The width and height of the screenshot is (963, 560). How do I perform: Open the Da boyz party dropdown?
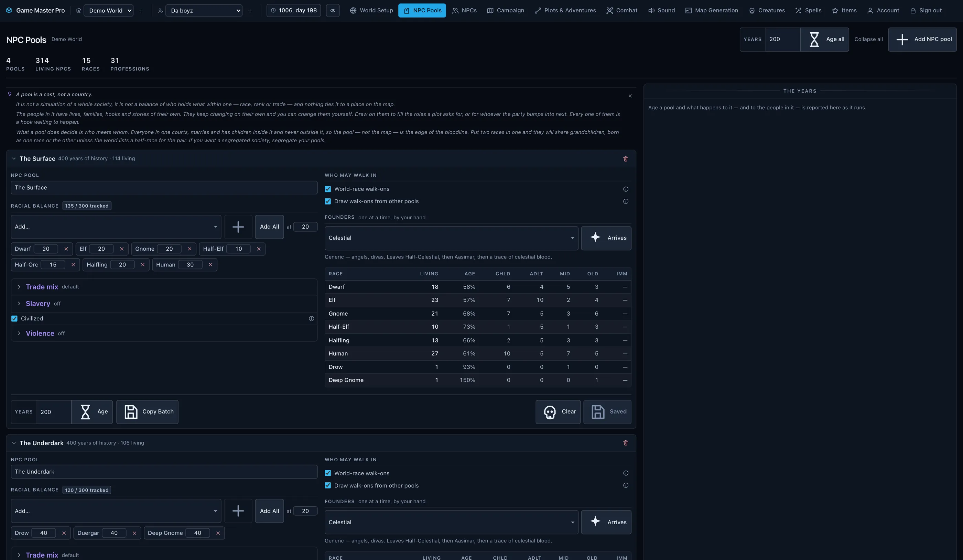[204, 10]
